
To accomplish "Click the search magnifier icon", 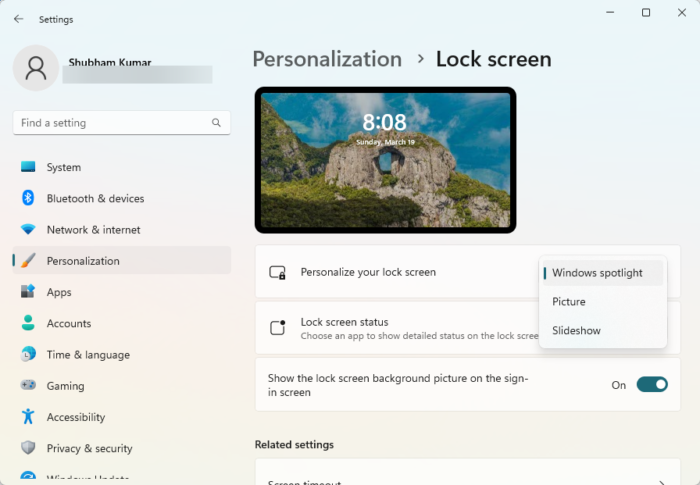I will pyautogui.click(x=216, y=122).
